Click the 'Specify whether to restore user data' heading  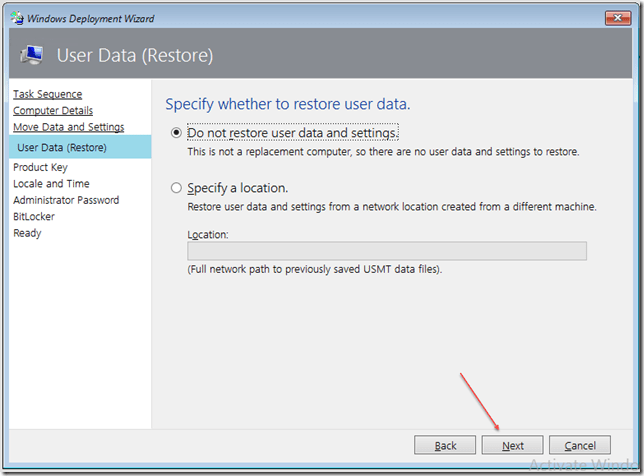[x=287, y=104]
